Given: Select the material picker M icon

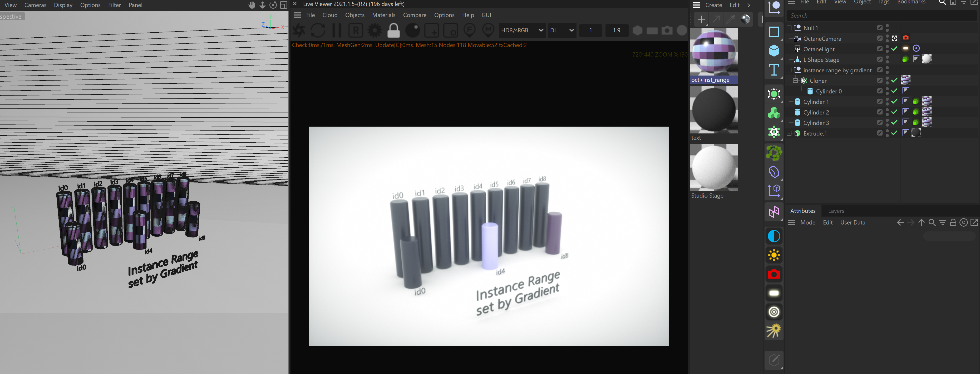Looking at the screenshot, I should [x=488, y=31].
